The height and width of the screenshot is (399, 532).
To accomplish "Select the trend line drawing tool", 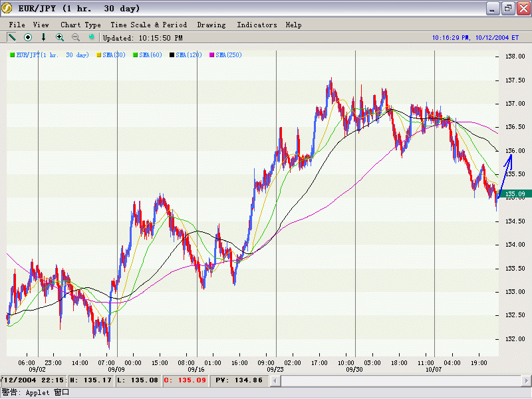I will [x=12, y=38].
